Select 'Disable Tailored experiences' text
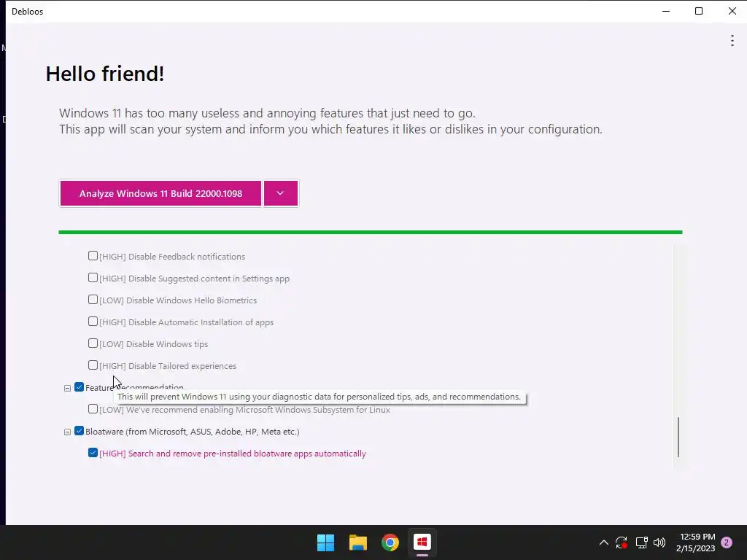Image resolution: width=747 pixels, height=560 pixels. tap(182, 366)
